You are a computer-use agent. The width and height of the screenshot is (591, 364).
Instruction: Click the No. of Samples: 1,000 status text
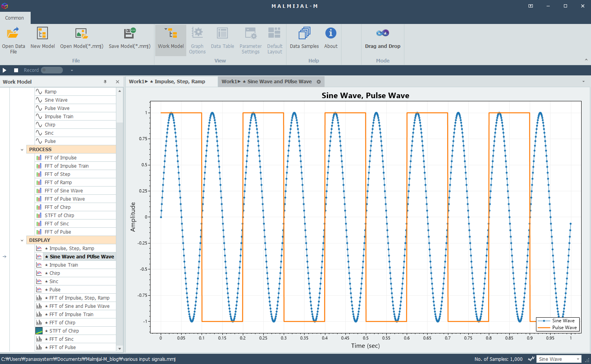point(498,359)
